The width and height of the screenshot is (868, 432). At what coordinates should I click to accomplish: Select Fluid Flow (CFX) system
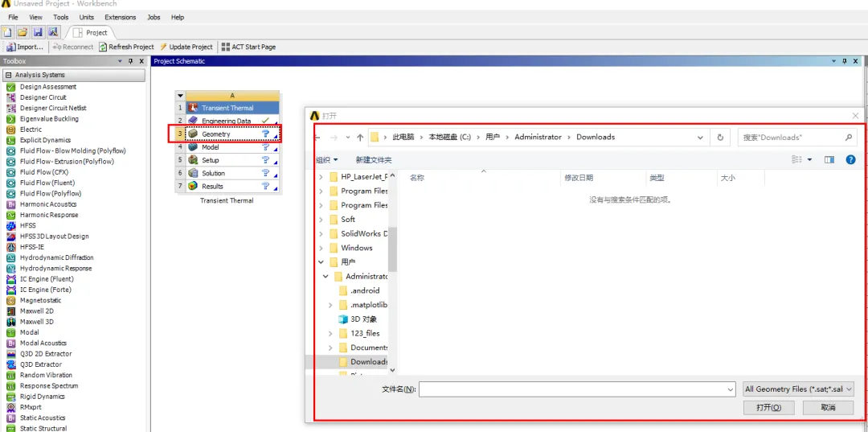click(44, 172)
